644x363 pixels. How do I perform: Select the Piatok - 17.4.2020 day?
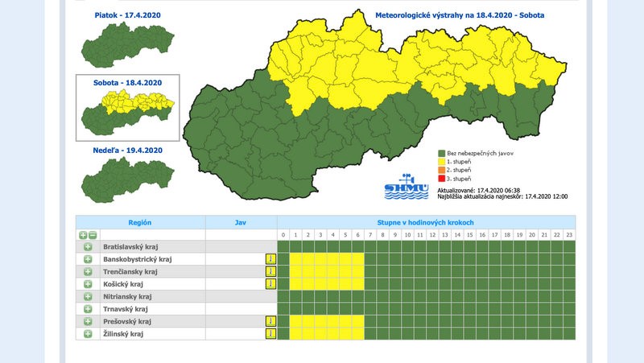127,14
